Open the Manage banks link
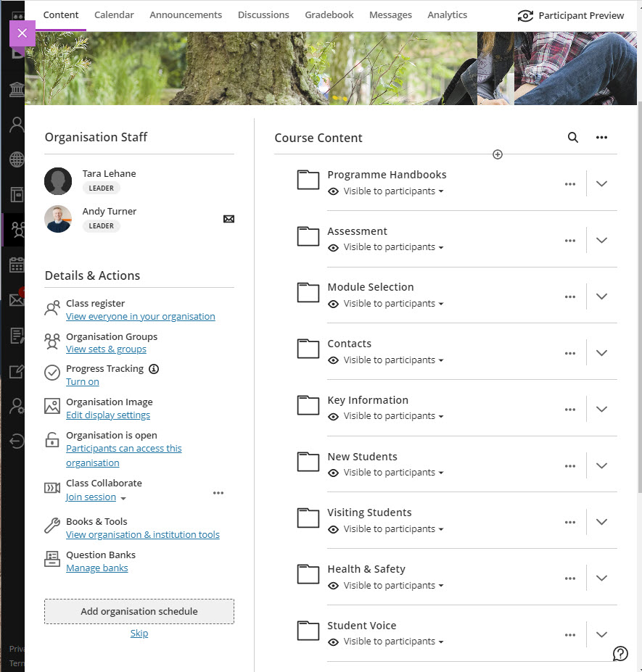This screenshot has height=672, width=642. pos(96,568)
